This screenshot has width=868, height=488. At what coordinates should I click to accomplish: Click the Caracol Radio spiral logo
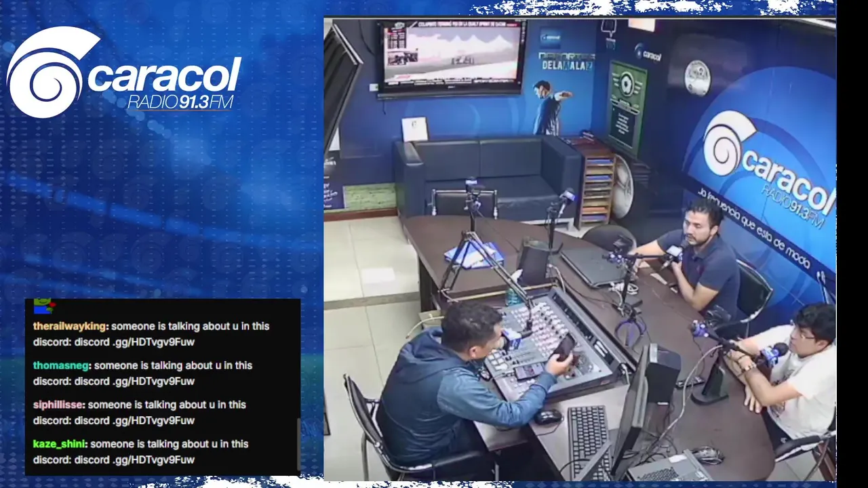click(53, 73)
